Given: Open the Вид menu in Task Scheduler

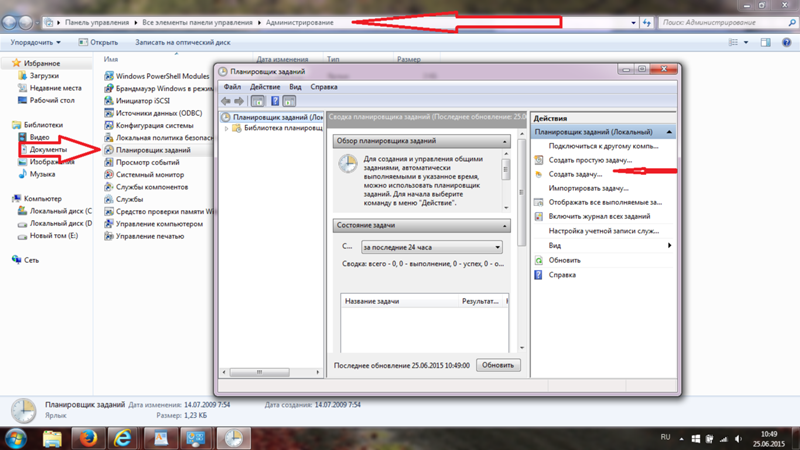Looking at the screenshot, I should click(x=295, y=87).
